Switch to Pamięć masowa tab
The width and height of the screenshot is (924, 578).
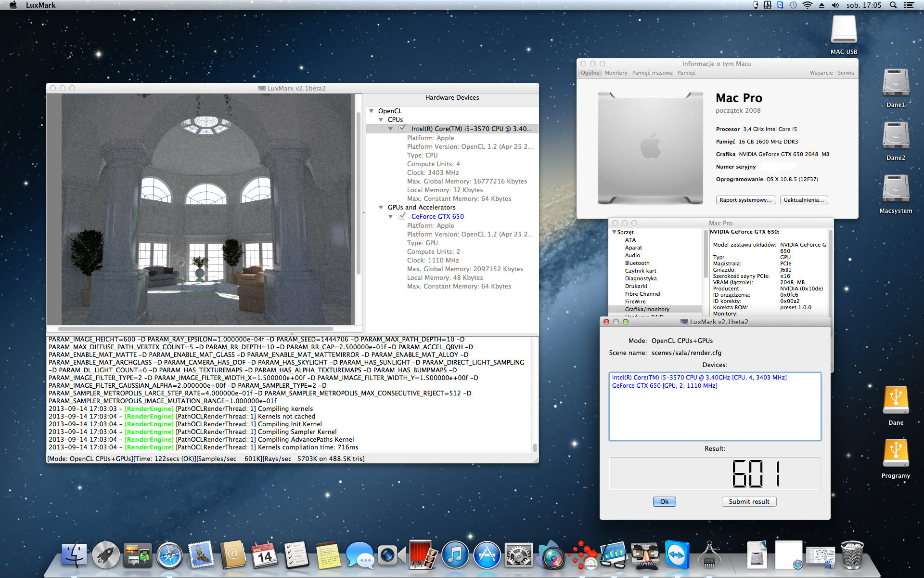653,73
